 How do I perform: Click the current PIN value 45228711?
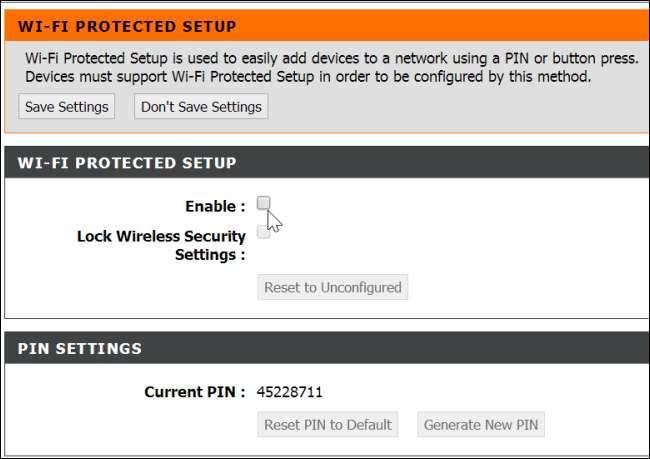coord(290,392)
